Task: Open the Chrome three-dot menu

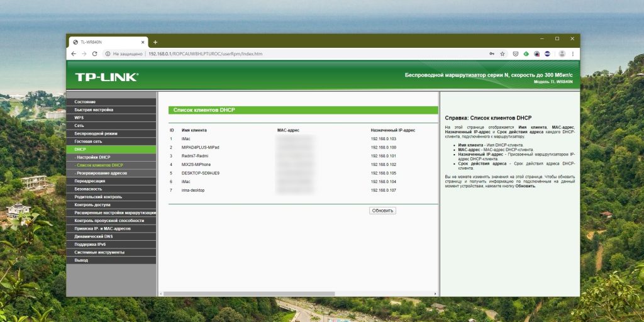Action: [573, 54]
